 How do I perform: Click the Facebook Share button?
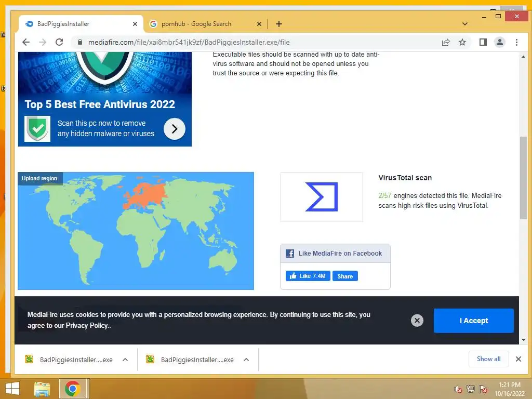click(345, 276)
